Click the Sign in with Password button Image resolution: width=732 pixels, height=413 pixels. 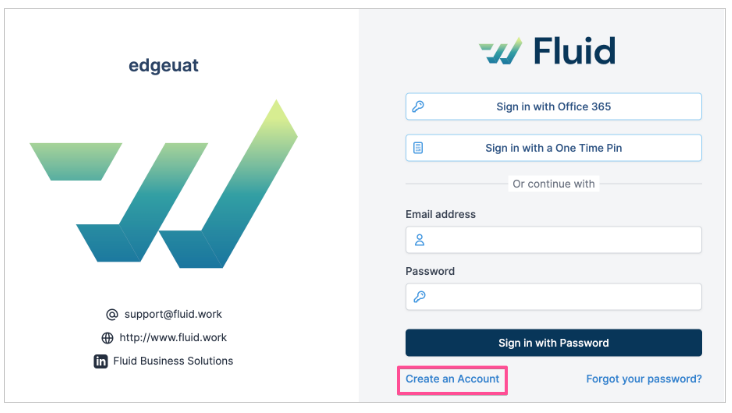[553, 343]
